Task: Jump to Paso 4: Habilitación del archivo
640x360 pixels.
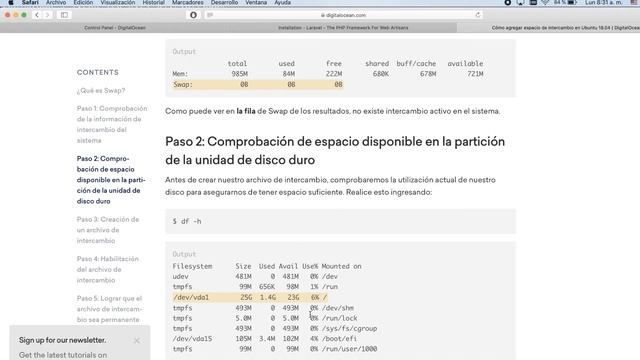Action: coord(108,269)
